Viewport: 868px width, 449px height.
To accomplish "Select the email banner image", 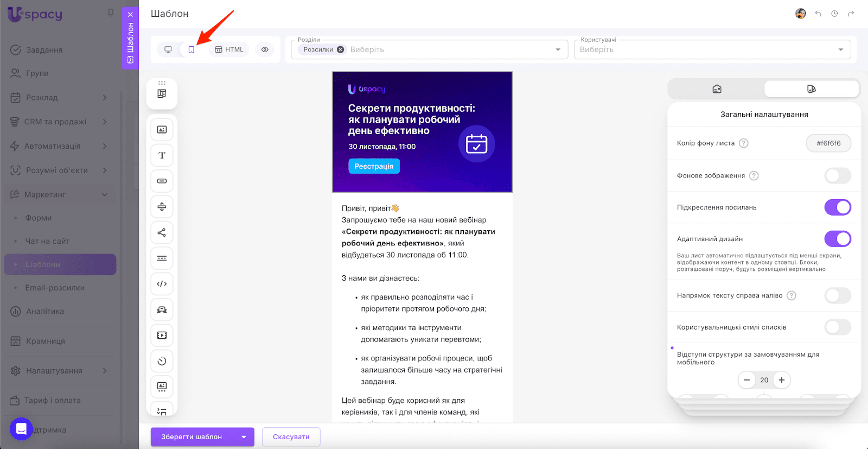I will [422, 132].
